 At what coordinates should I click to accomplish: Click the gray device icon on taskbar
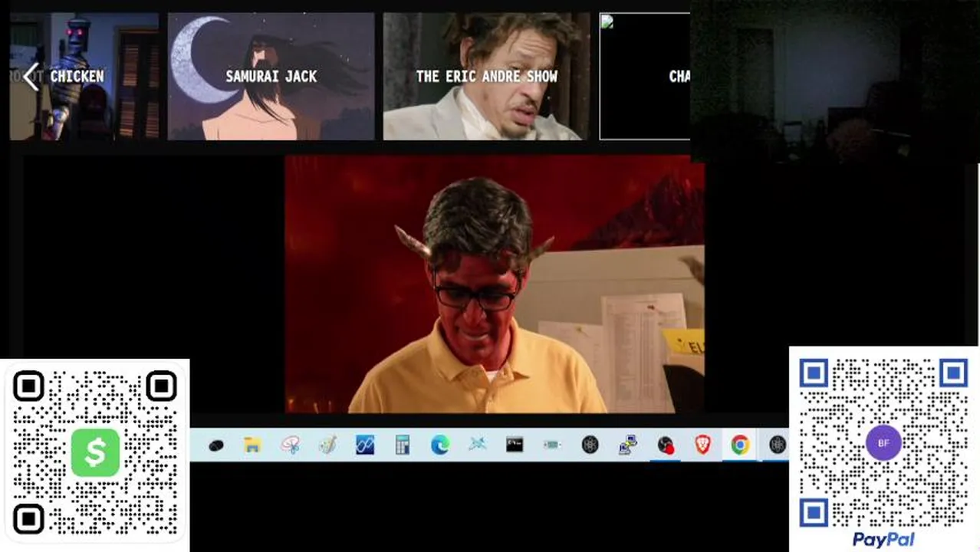pyautogui.click(x=552, y=445)
